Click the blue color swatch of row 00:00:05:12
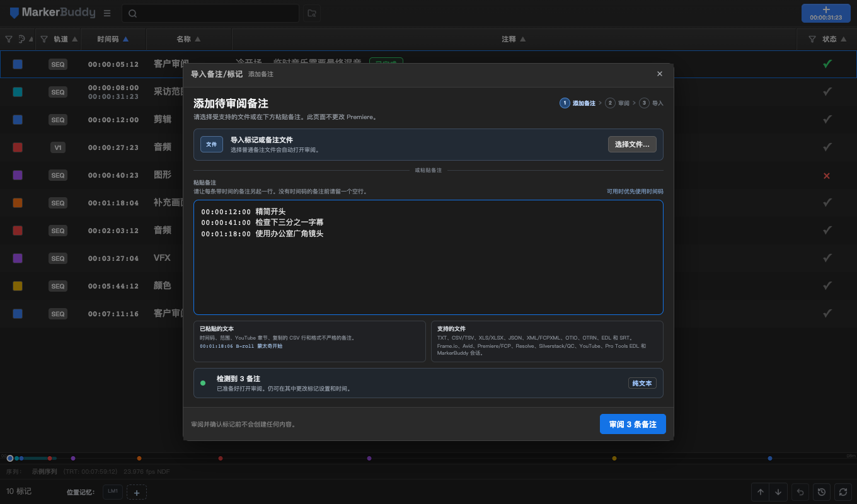Image resolution: width=857 pixels, height=504 pixels. tap(18, 64)
